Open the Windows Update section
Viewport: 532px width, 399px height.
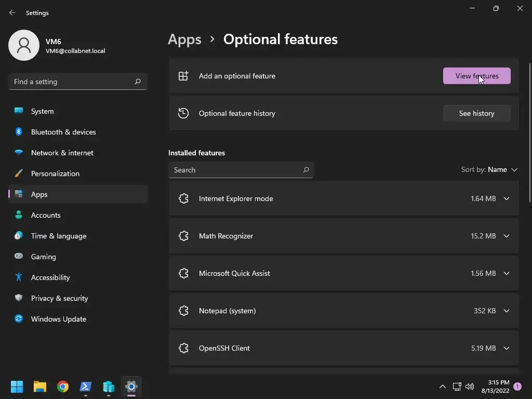point(58,319)
